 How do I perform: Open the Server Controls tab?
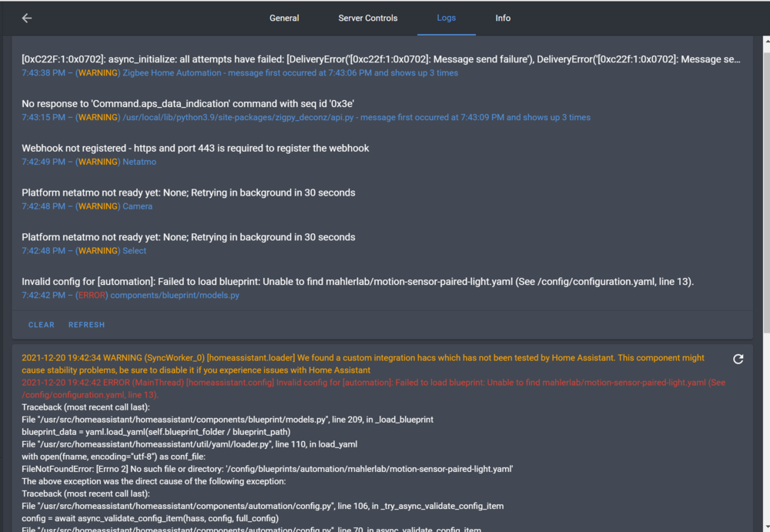[368, 18]
